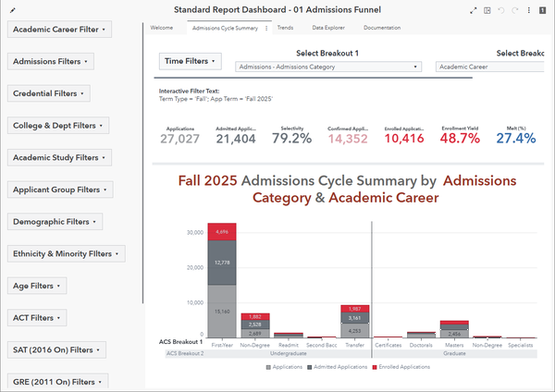This screenshot has width=555, height=392.
Task: Open the Academic Career breakout combo box
Action: pos(490,67)
